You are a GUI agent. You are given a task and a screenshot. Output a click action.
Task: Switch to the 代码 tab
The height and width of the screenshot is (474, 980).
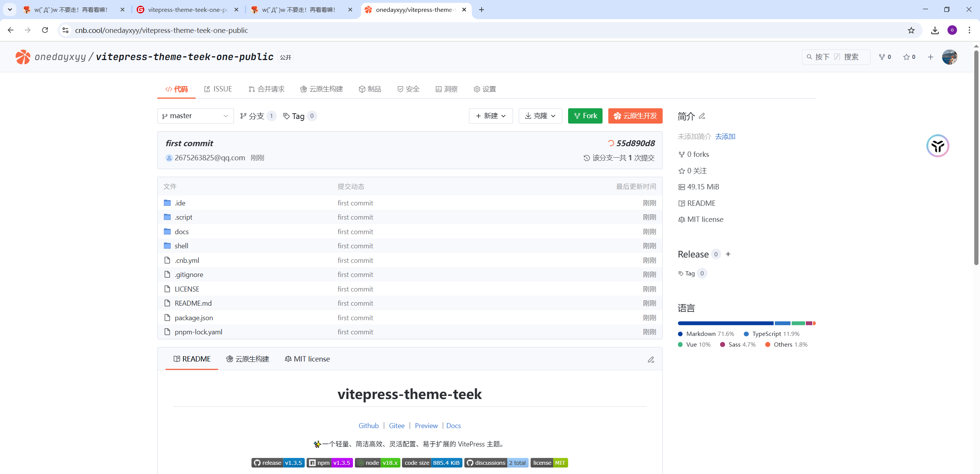coord(176,89)
